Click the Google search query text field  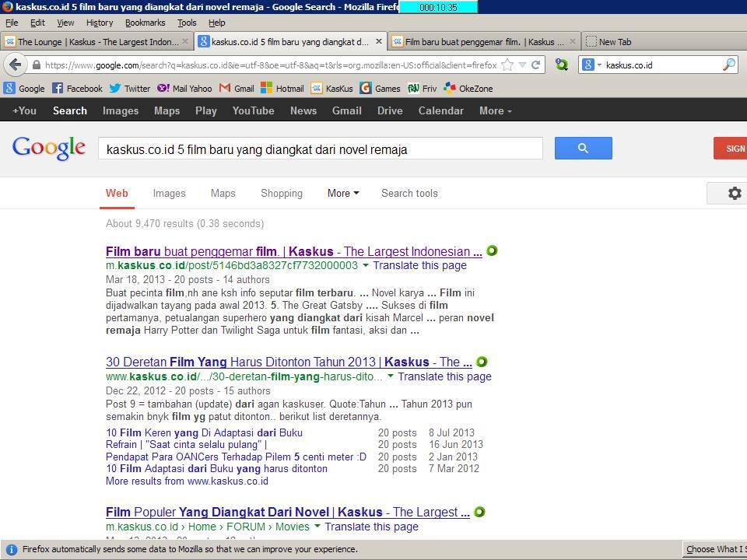pos(319,149)
